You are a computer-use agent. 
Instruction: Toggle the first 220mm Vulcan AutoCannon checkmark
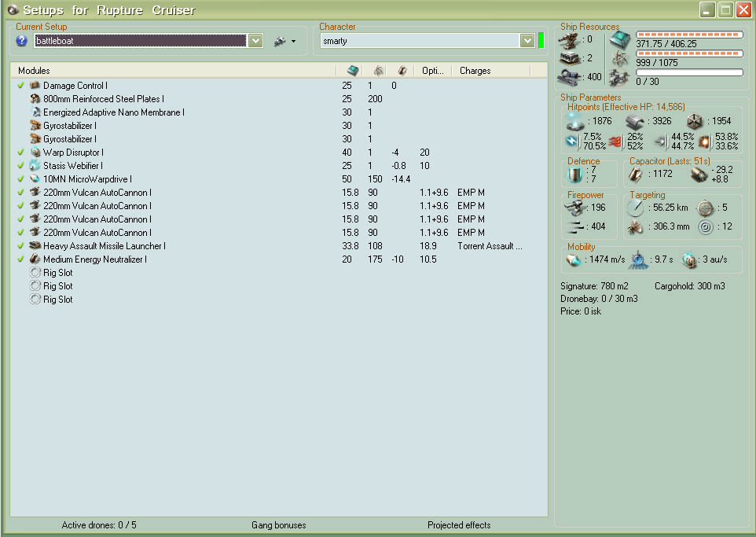tap(20, 192)
